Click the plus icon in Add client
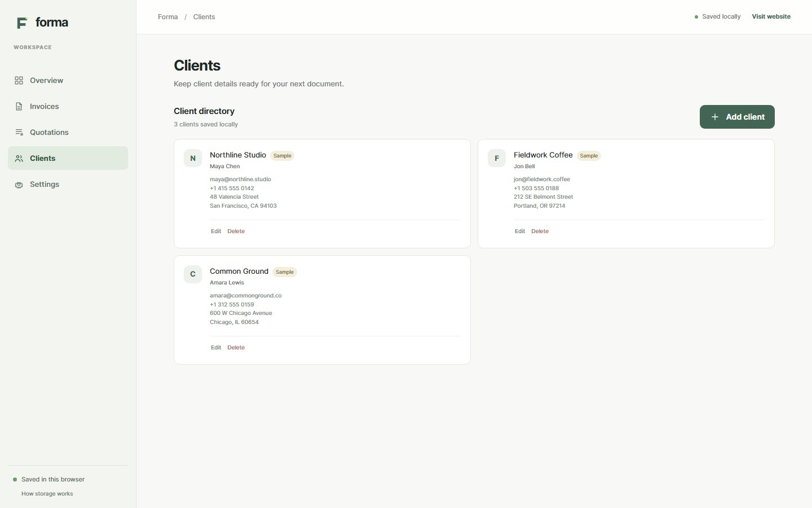 click(x=714, y=117)
